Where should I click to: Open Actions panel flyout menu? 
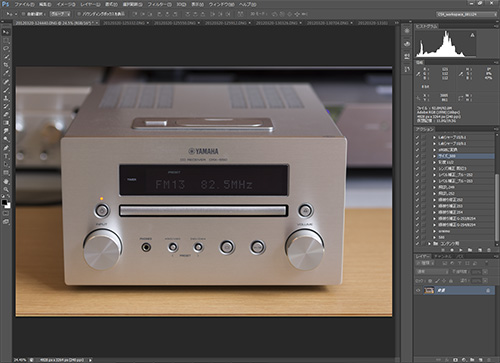496,129
